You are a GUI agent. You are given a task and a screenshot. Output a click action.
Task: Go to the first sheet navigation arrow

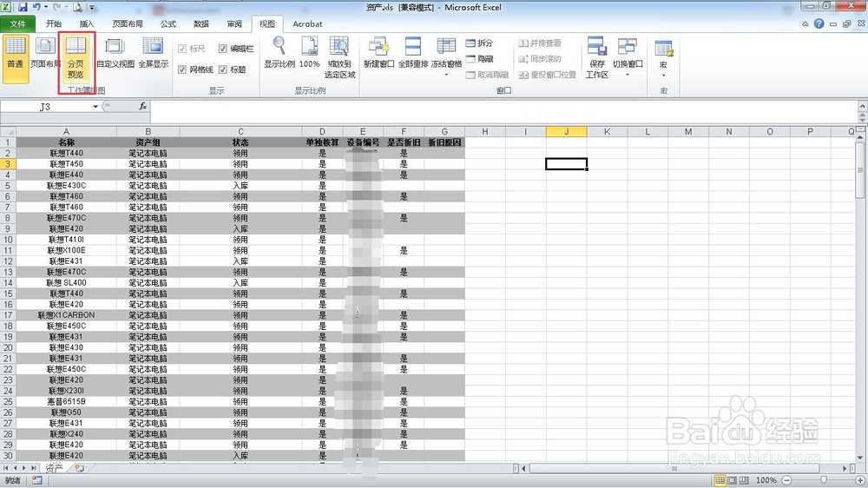[6, 469]
